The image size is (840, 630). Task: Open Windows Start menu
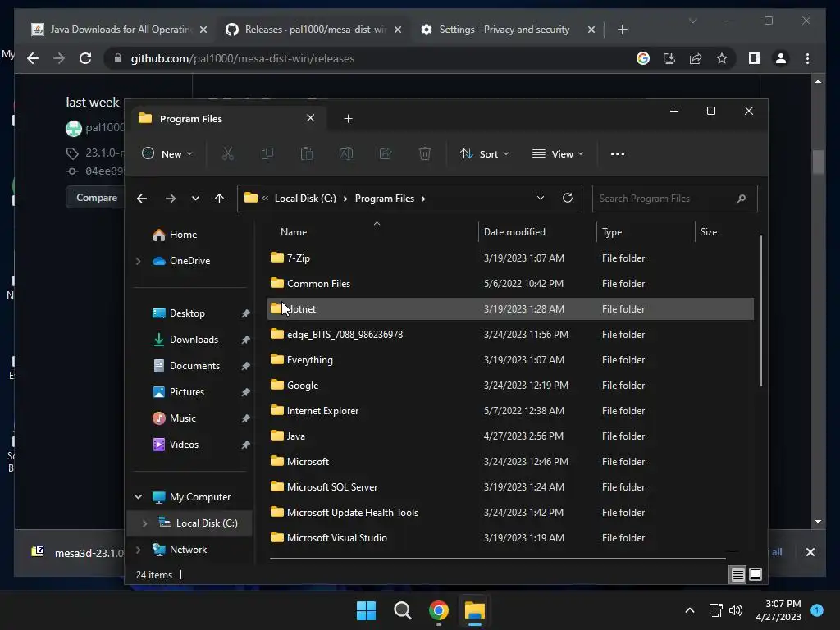367,610
